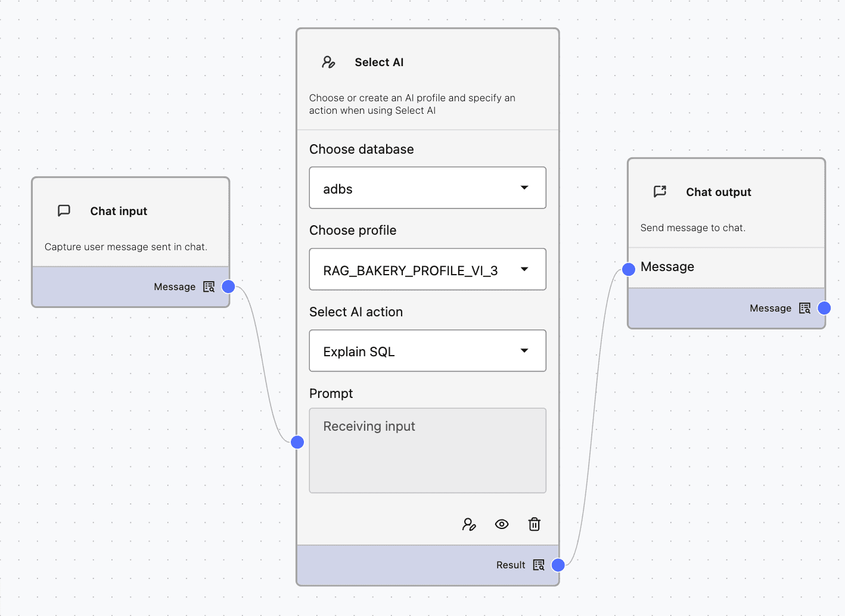This screenshot has width=845, height=616.
Task: Click the share icon on Chat output header
Action: coord(660,191)
